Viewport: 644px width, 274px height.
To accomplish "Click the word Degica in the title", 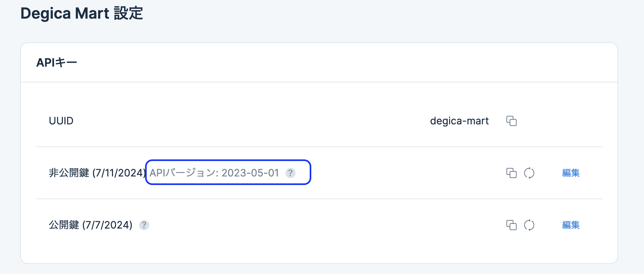I will coord(45,14).
